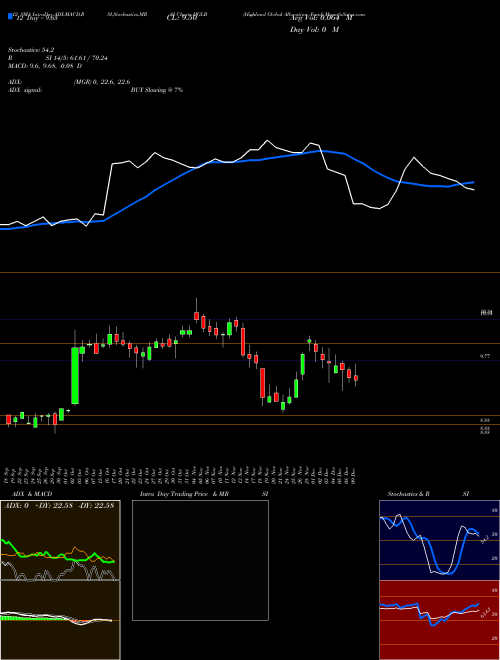
Task: Click the 'SI 14/3: 61.61 / 79.24' value
Action: point(77,58)
